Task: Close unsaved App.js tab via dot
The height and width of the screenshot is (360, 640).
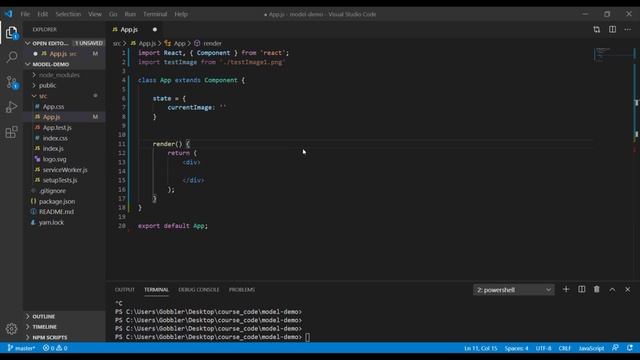Action: pos(155,29)
